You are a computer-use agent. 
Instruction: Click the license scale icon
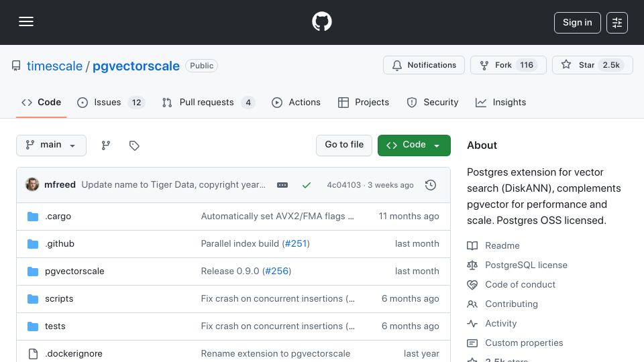point(472,265)
